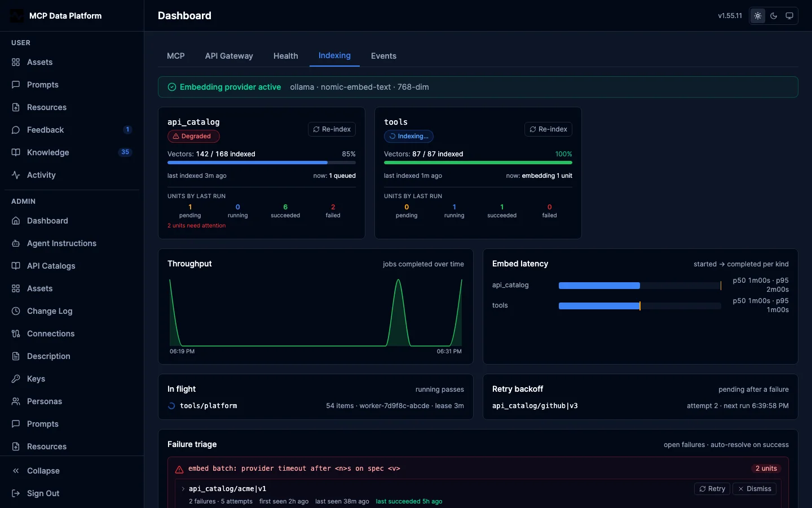Switch to light theme sun icon

point(758,16)
